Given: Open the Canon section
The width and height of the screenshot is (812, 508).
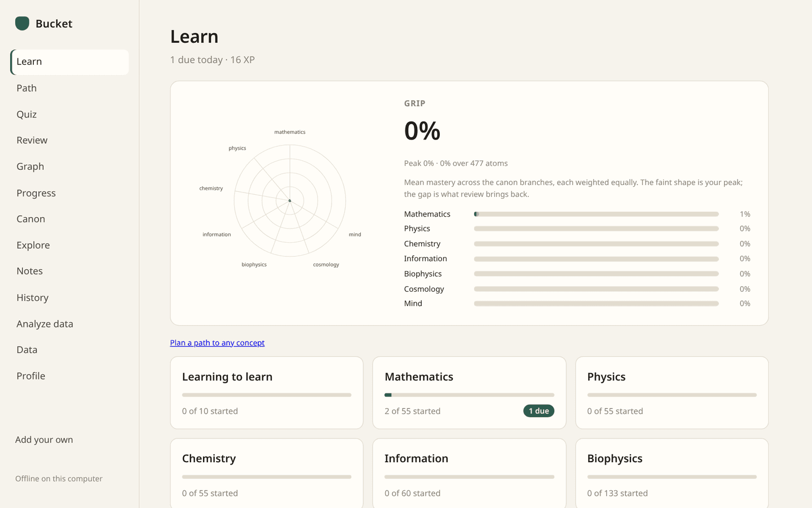Looking at the screenshot, I should click(x=69, y=219).
